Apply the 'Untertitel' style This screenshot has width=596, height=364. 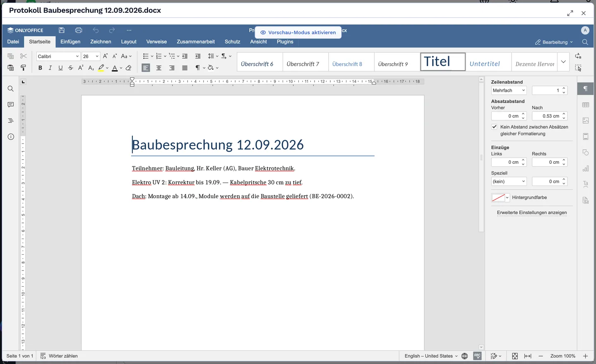point(488,62)
